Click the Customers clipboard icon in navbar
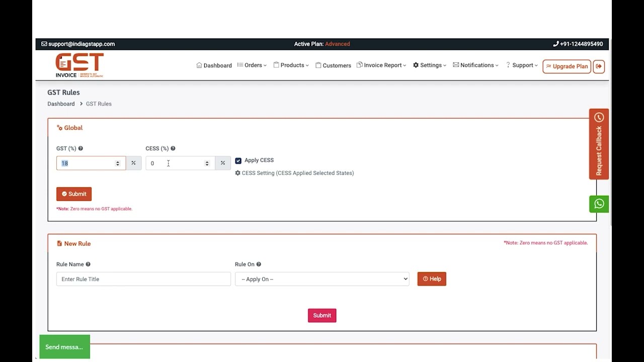The width and height of the screenshot is (644, 362). [318, 65]
